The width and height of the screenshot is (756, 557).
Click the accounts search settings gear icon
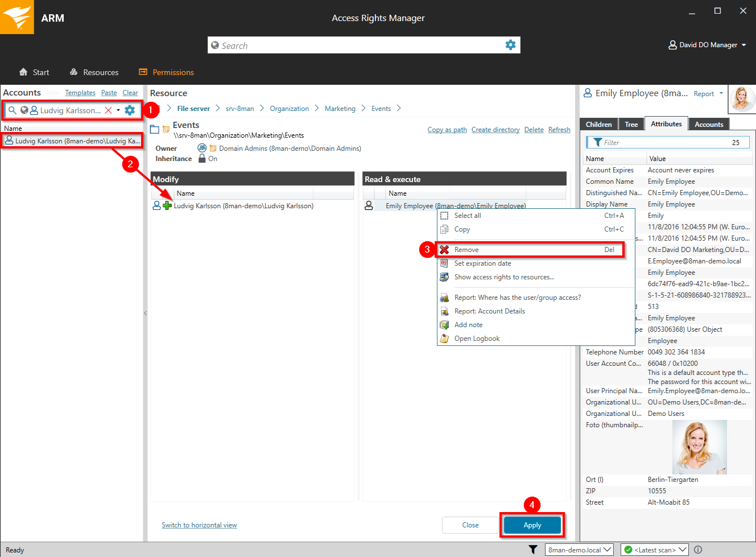tap(130, 110)
